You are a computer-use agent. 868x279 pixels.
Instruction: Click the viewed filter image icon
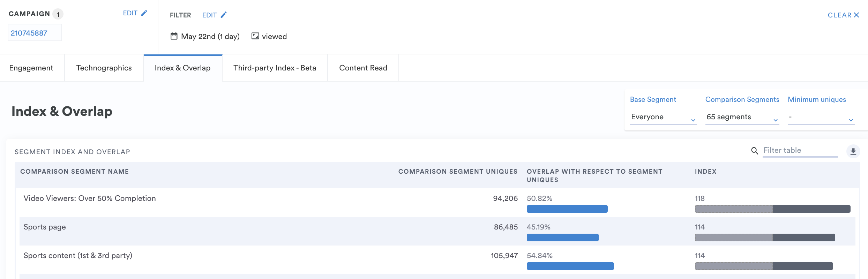255,36
